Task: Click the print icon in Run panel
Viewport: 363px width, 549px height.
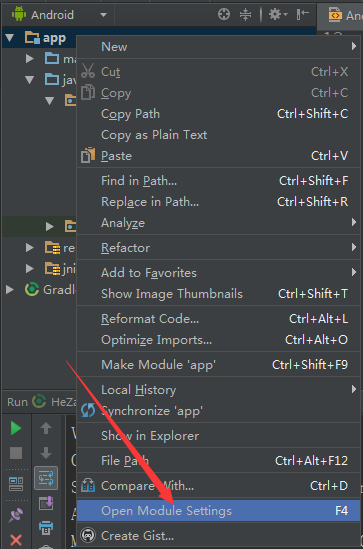Action: [x=46, y=527]
